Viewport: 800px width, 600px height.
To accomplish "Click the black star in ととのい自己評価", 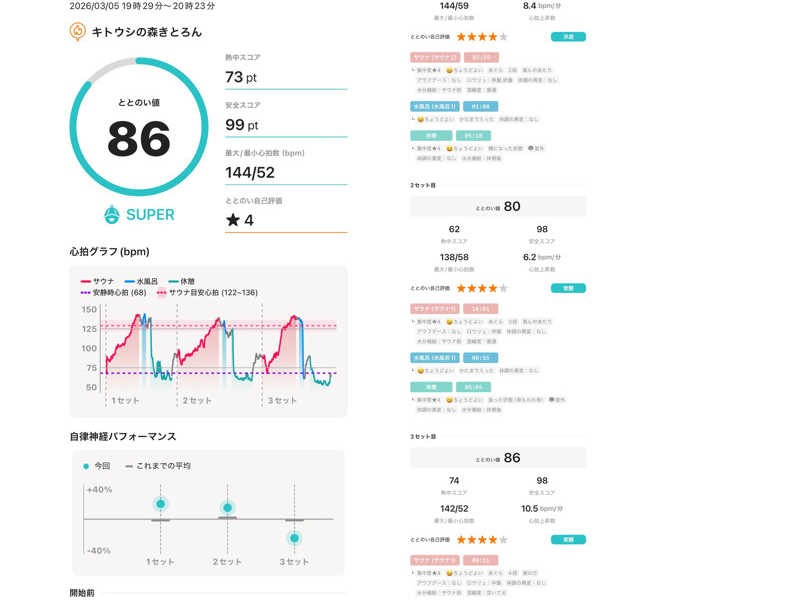I will [x=233, y=220].
